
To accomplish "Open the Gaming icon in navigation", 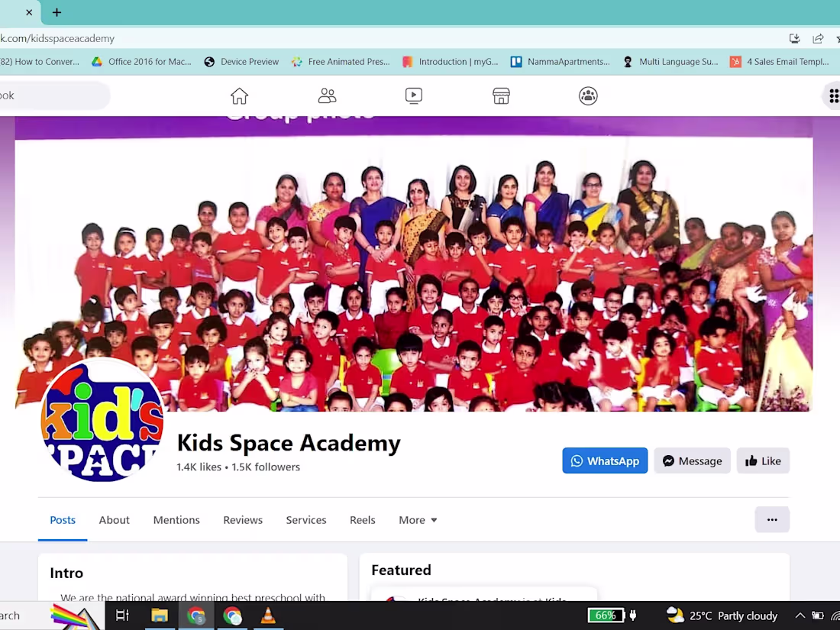I will coord(588,95).
